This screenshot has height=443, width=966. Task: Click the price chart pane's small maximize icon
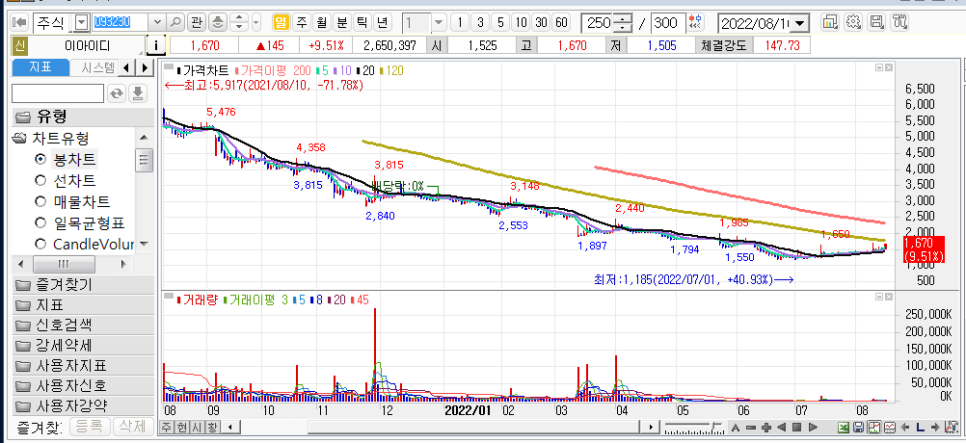pyautogui.click(x=879, y=67)
